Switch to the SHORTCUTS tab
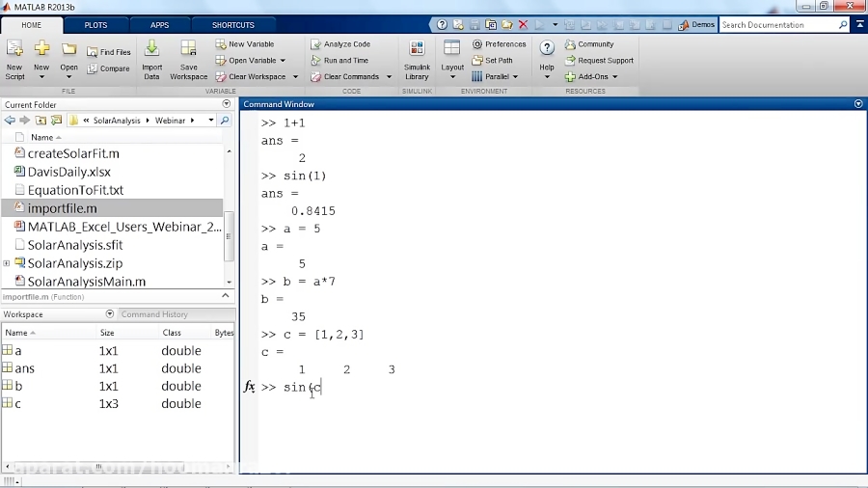This screenshot has width=868, height=488. [233, 25]
